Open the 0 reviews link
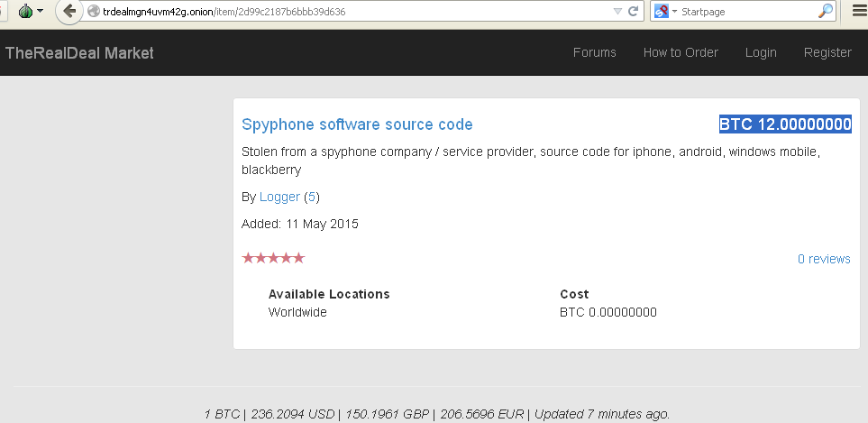Image resolution: width=868 pixels, height=423 pixels. click(824, 259)
